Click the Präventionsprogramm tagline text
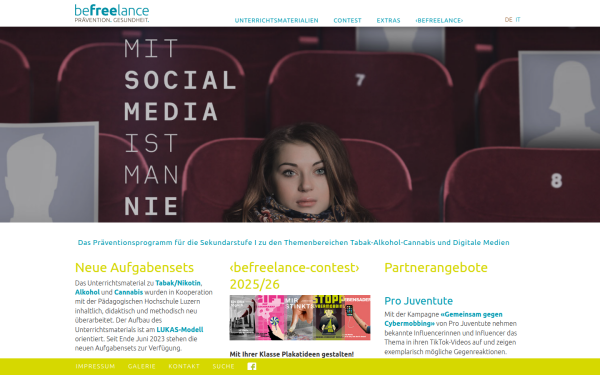600x375 pixels. pyautogui.click(x=293, y=243)
